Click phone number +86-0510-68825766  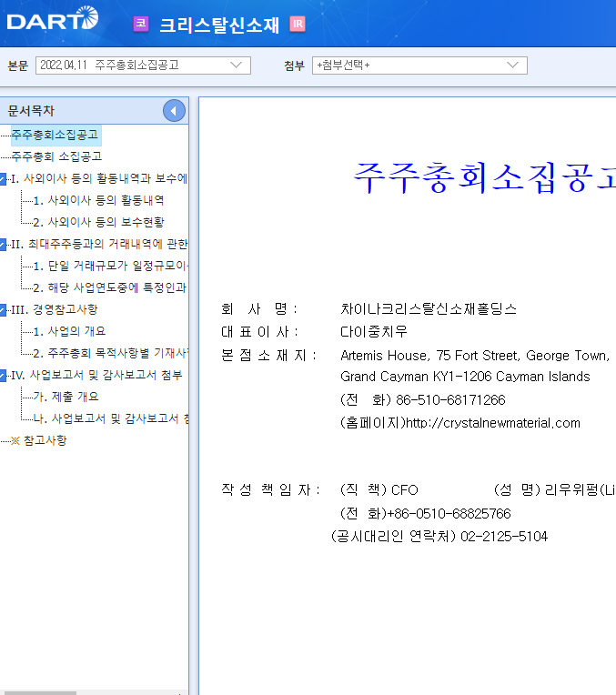(449, 514)
